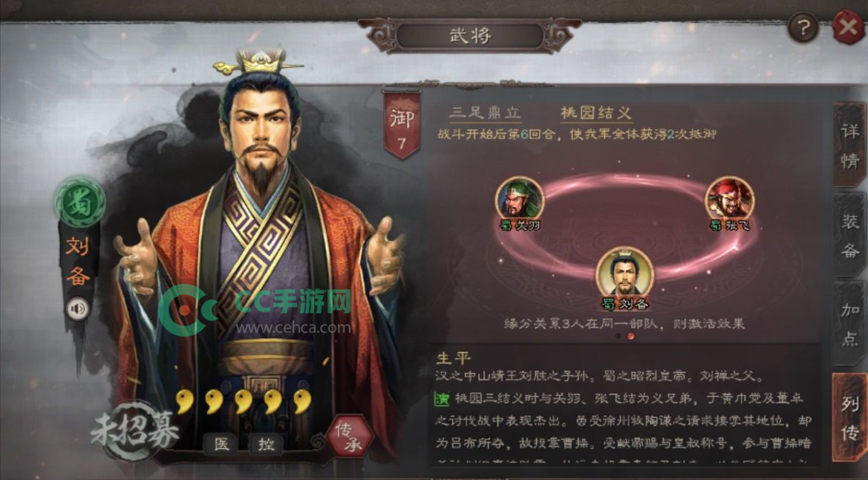Click the 医 skill tag
The image size is (868, 480).
(221, 444)
